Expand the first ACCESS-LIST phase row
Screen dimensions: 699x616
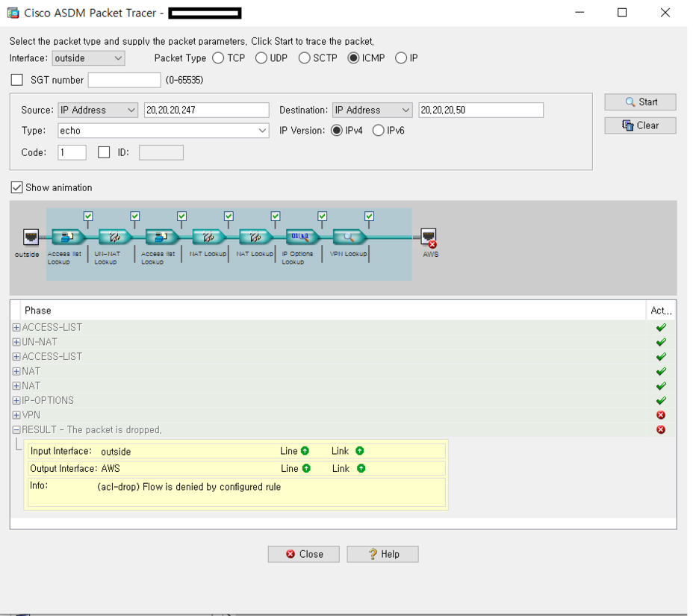(x=16, y=328)
